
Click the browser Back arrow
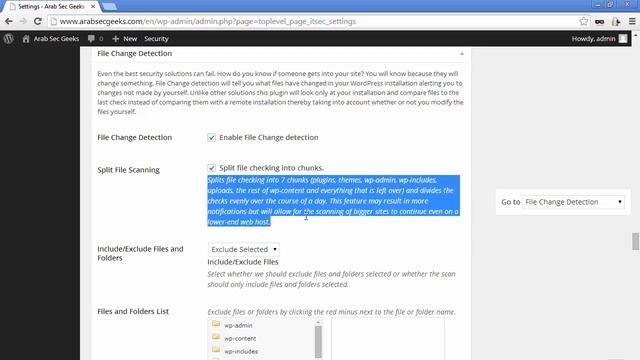9,21
